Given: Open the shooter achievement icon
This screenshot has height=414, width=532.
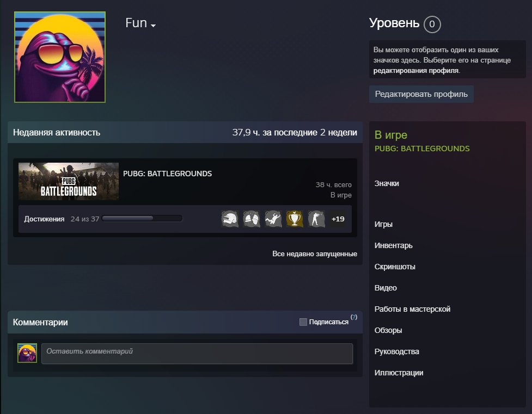Looking at the screenshot, I should [316, 219].
